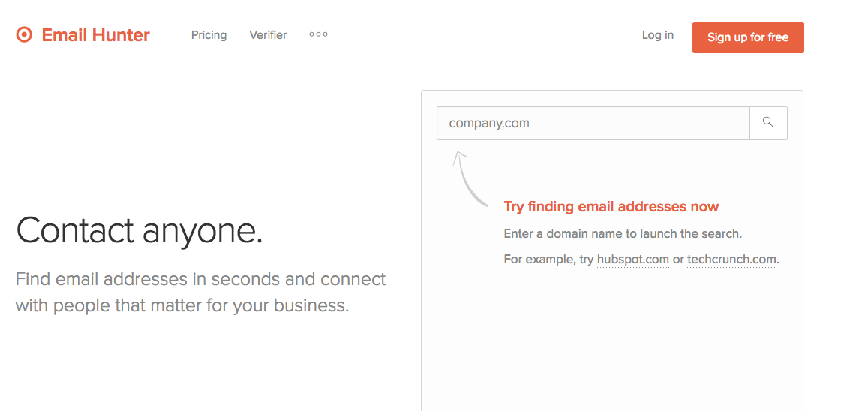Click empty area at bottom of search panel
868x411 pixels.
[611, 352]
